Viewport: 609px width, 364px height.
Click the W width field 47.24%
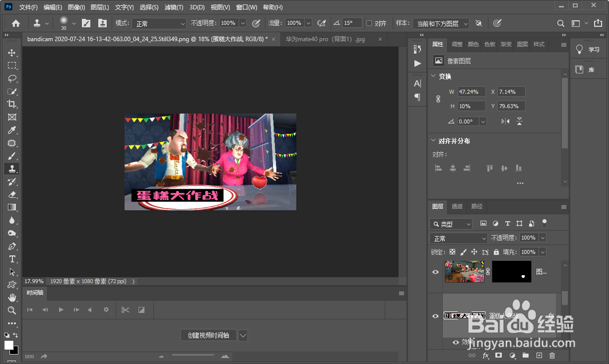click(472, 92)
